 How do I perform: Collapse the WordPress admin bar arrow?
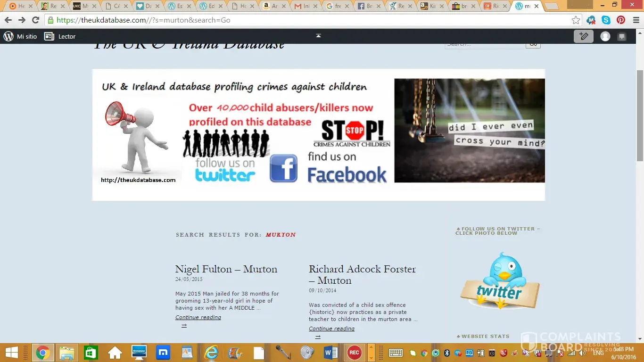coord(318,36)
